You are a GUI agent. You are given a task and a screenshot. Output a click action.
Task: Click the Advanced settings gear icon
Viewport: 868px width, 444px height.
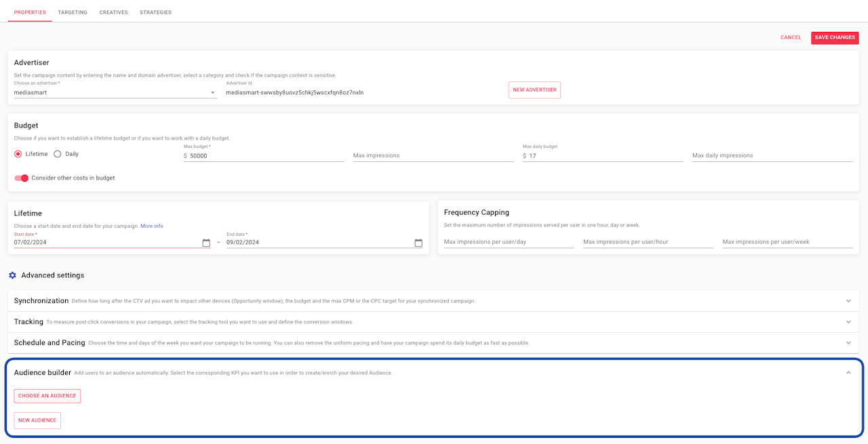12,275
